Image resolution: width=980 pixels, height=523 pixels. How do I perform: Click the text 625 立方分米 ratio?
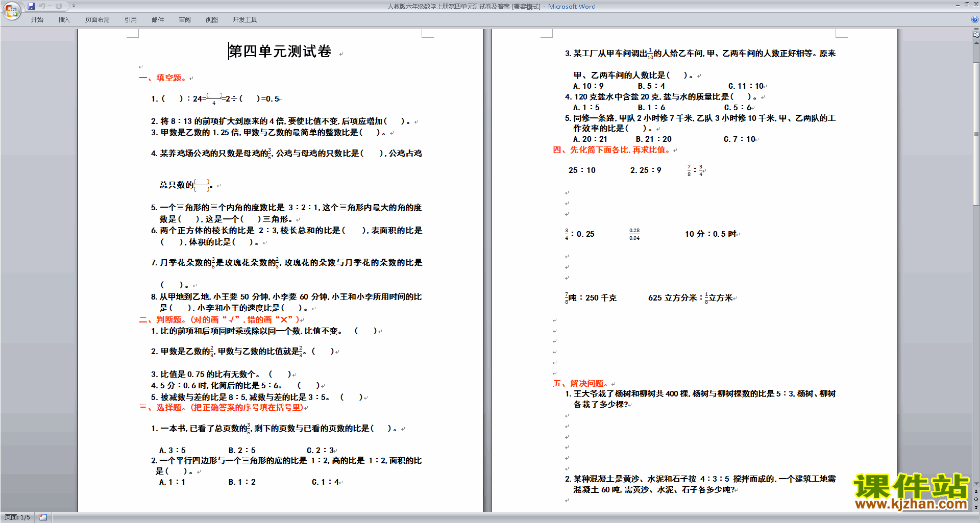690,298
